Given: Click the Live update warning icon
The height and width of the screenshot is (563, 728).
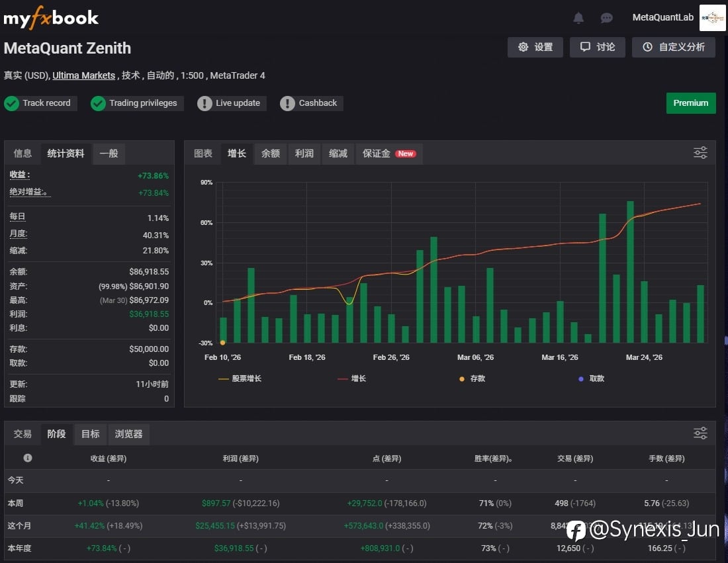Looking at the screenshot, I should [205, 103].
